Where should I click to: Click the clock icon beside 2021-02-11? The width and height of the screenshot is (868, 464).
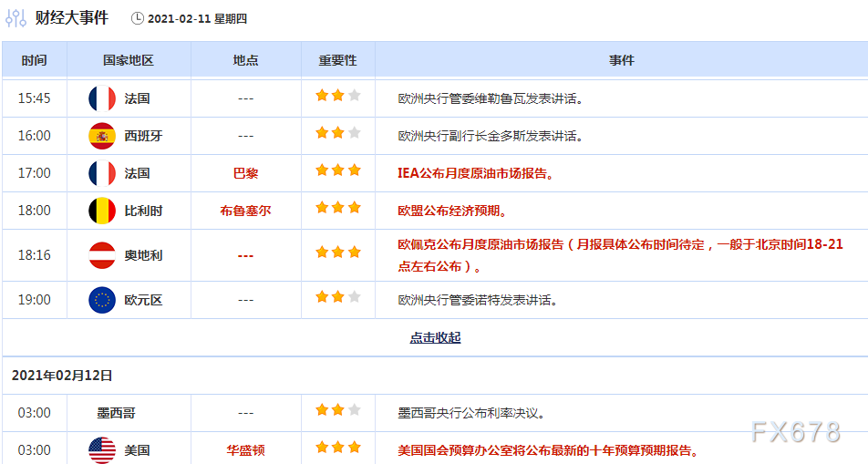click(138, 18)
